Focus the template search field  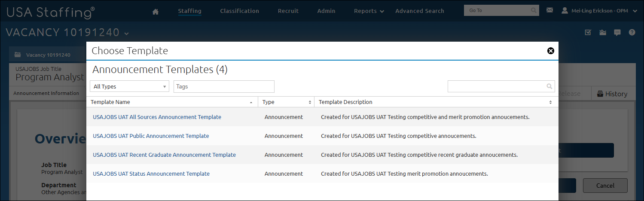coord(501,86)
